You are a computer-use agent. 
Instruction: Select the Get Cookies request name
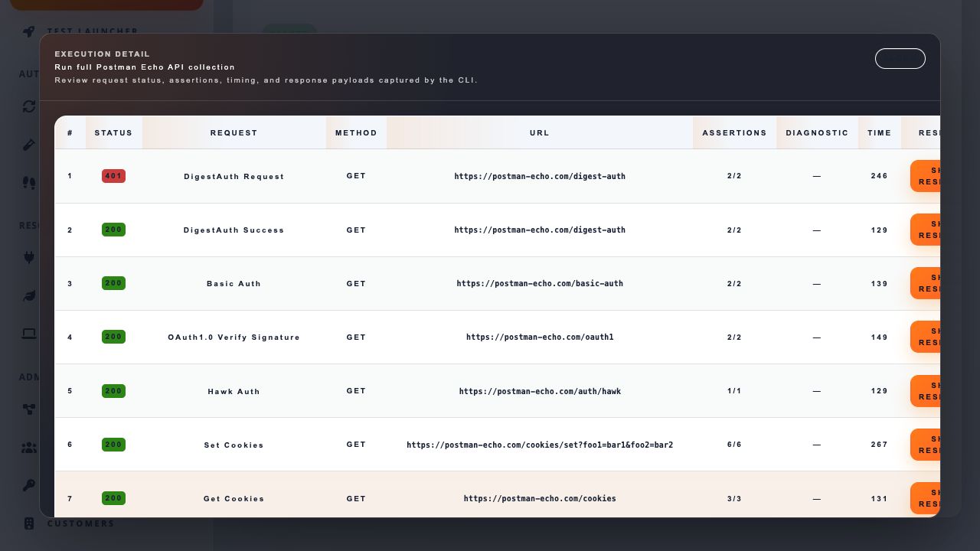tap(234, 499)
